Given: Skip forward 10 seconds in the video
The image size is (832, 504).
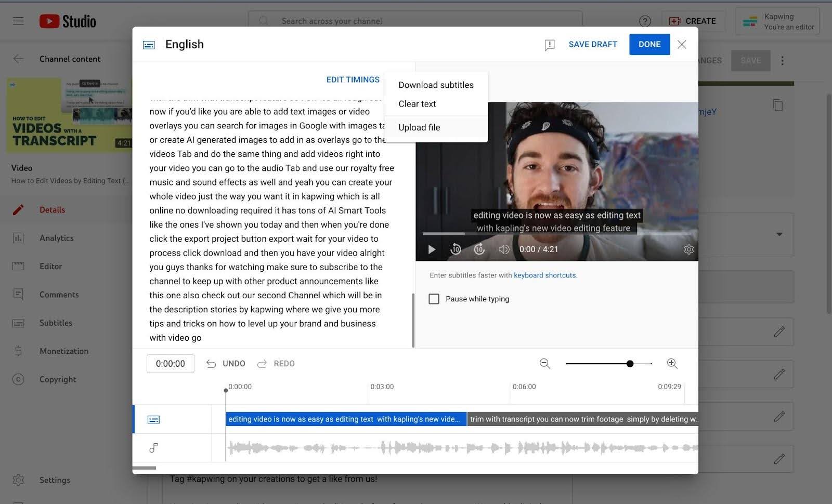Looking at the screenshot, I should click(x=479, y=249).
